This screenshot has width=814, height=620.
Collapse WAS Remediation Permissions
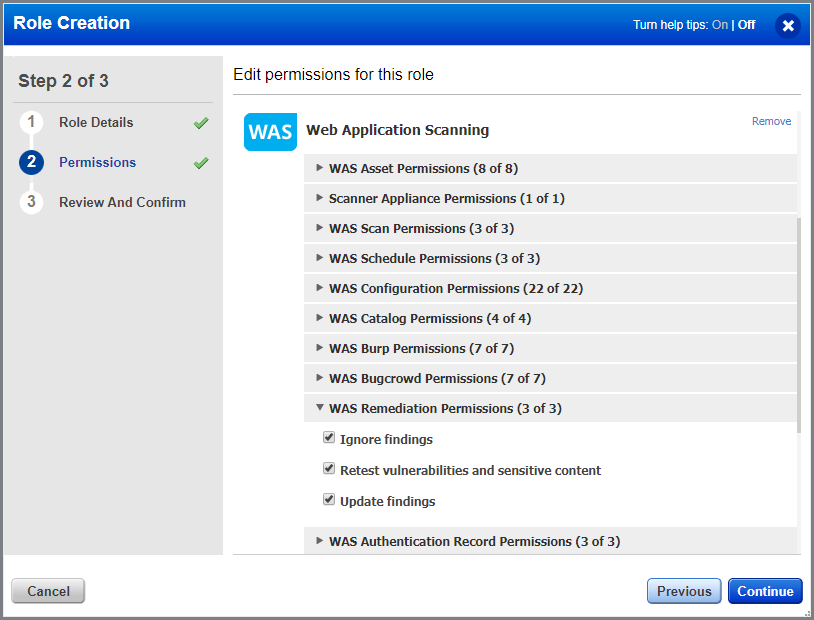320,408
